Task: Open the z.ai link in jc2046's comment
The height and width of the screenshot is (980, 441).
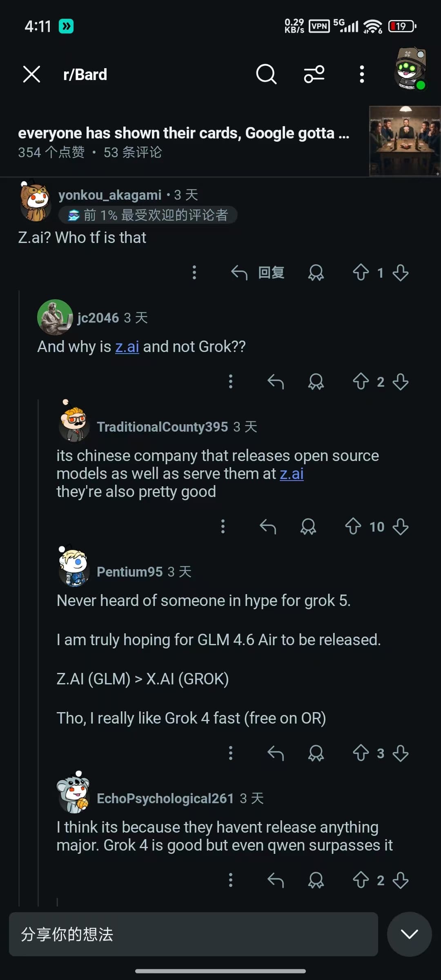Action: click(127, 347)
